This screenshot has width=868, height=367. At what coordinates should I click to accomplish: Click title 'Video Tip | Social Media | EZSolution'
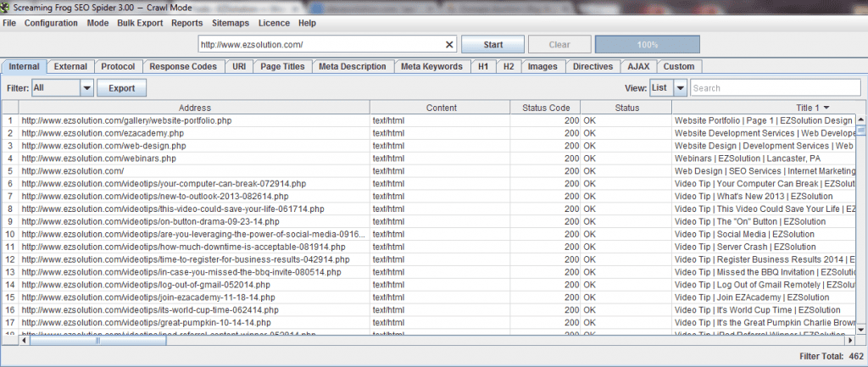(x=744, y=234)
